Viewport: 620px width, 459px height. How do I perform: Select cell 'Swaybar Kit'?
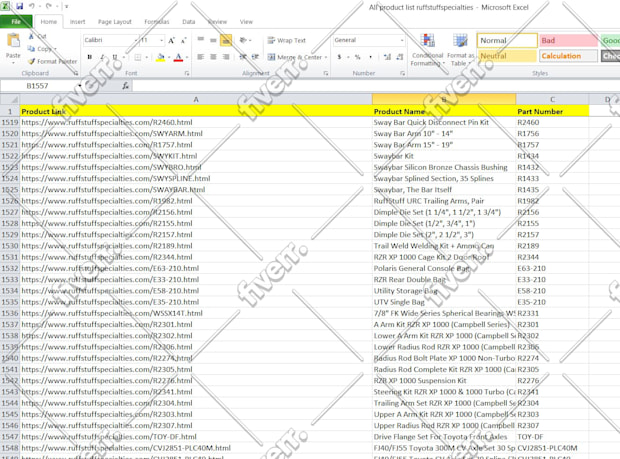point(444,156)
